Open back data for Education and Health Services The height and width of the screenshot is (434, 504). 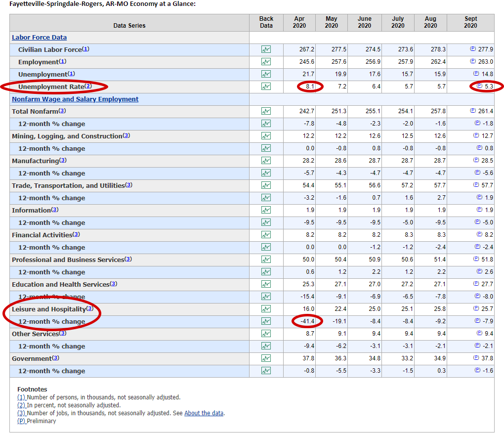point(266,284)
